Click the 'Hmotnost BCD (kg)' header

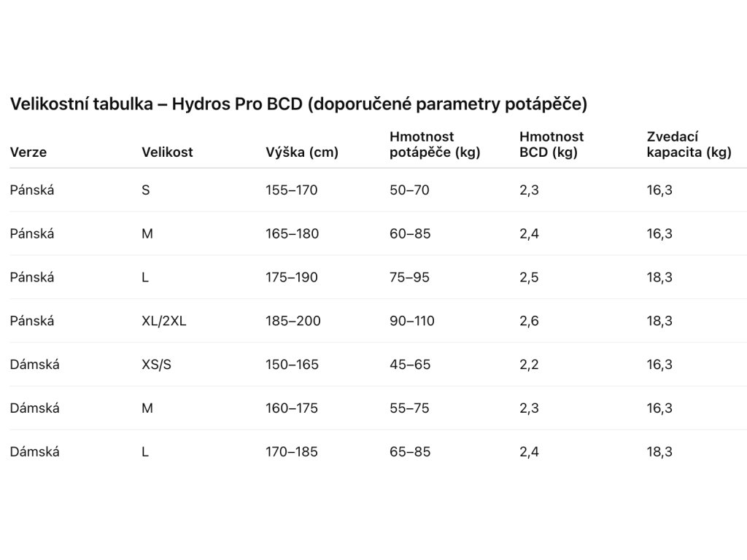[551, 144]
